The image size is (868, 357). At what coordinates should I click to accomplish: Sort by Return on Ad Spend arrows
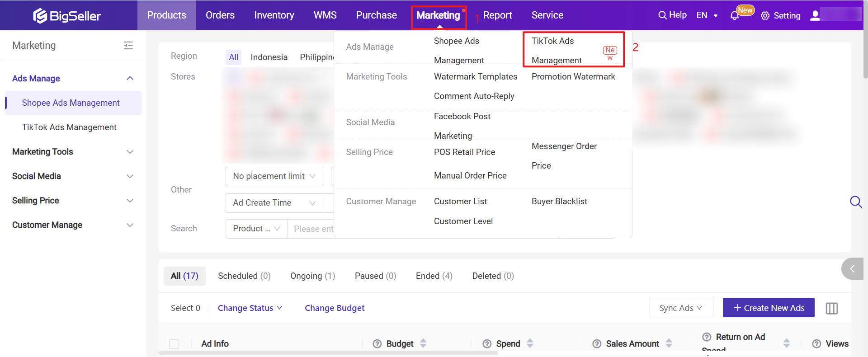tap(787, 343)
